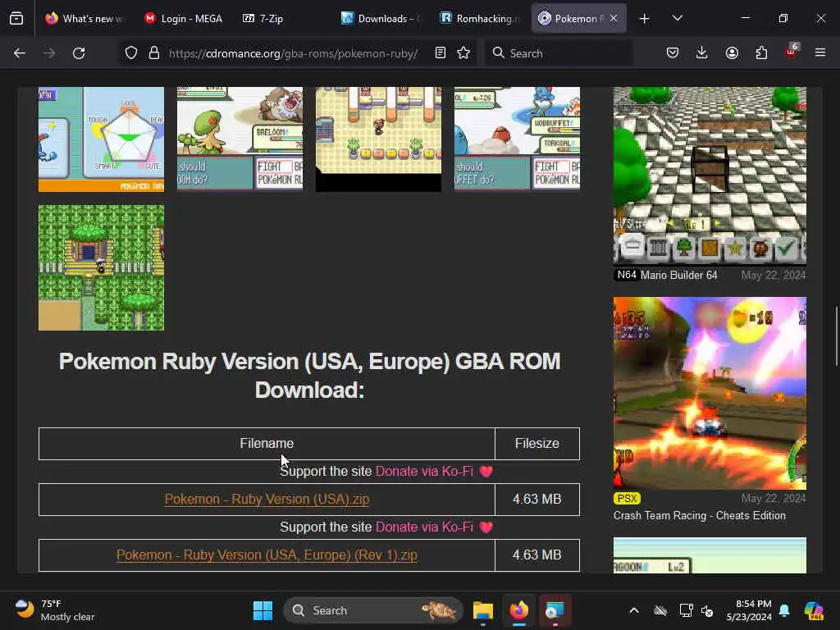Click the site security padlock icon
The image size is (840, 630).
pyautogui.click(x=154, y=53)
